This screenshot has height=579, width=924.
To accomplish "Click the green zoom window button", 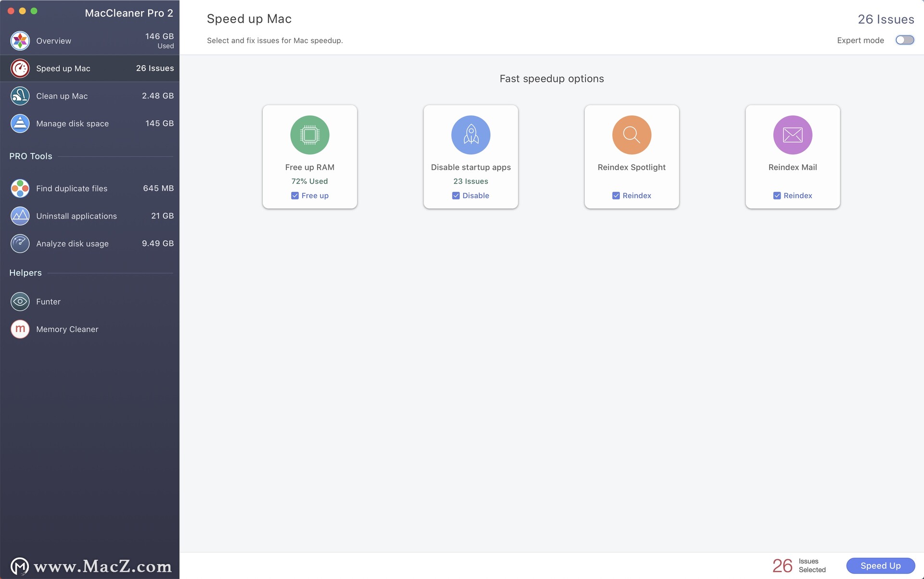I will pos(34,11).
